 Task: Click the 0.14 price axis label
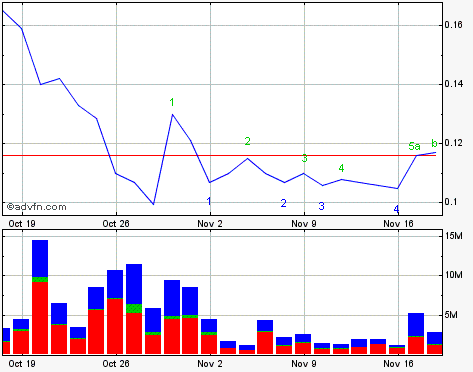tap(453, 84)
